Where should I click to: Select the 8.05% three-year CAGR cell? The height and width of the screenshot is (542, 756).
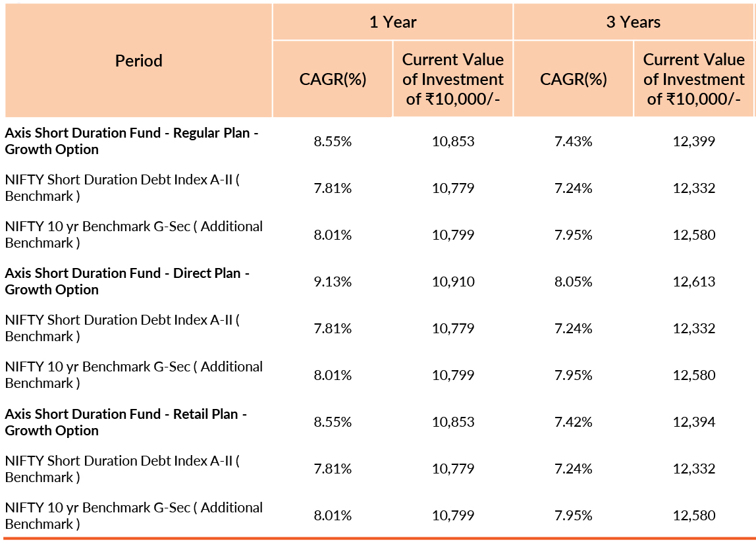573,282
